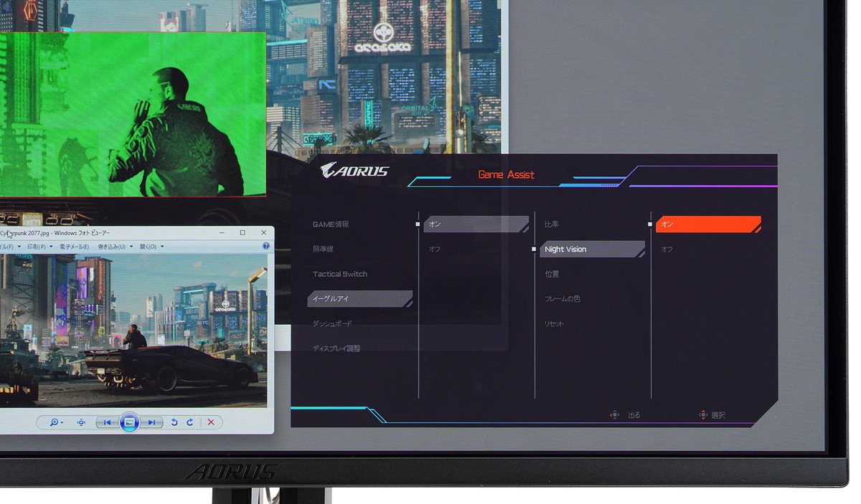Viewport: 861px width, 504px height.
Task: Open the 電子メール(E) email menu
Action: coord(74,247)
